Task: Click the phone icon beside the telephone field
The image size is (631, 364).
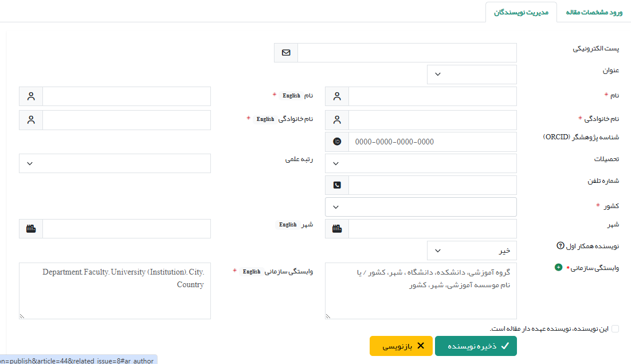Action: [337, 185]
